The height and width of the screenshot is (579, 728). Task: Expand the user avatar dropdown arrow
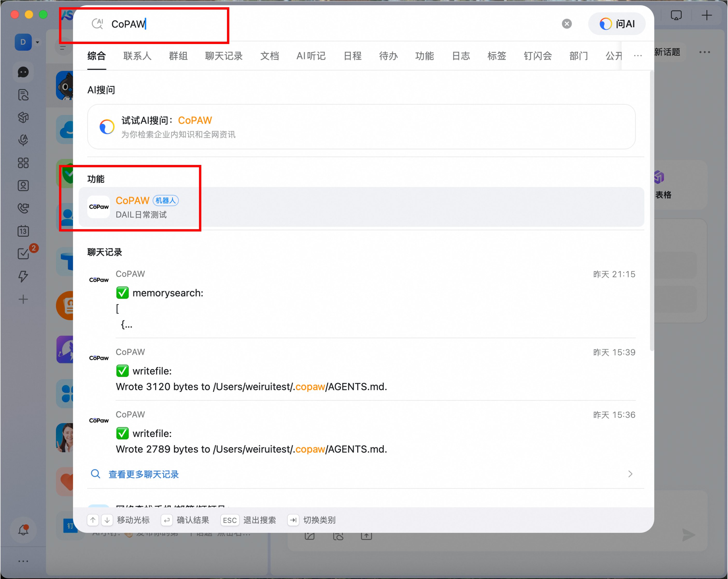tap(38, 42)
